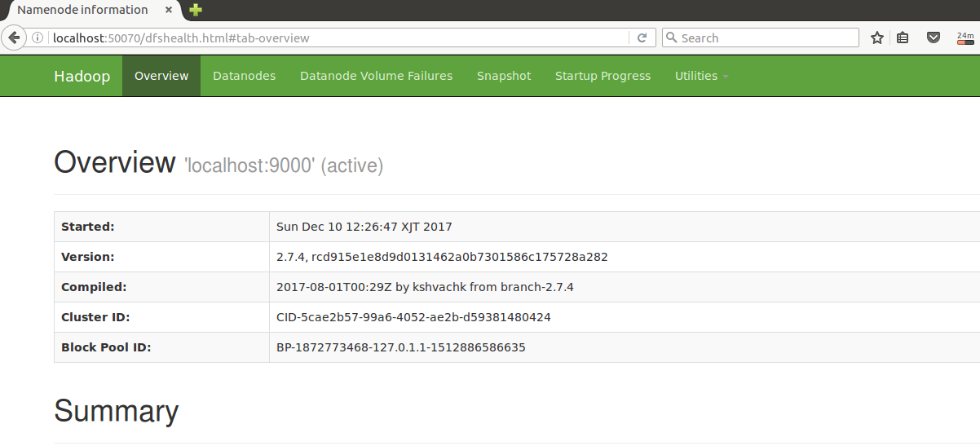Click the 'localhost:9000' (active) subtitle
980x446 pixels.
click(x=285, y=166)
